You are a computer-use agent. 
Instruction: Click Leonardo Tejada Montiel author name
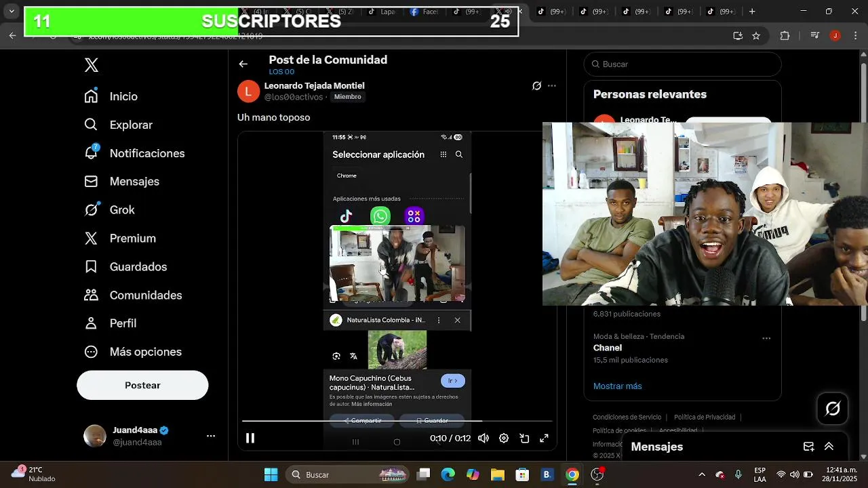click(314, 85)
